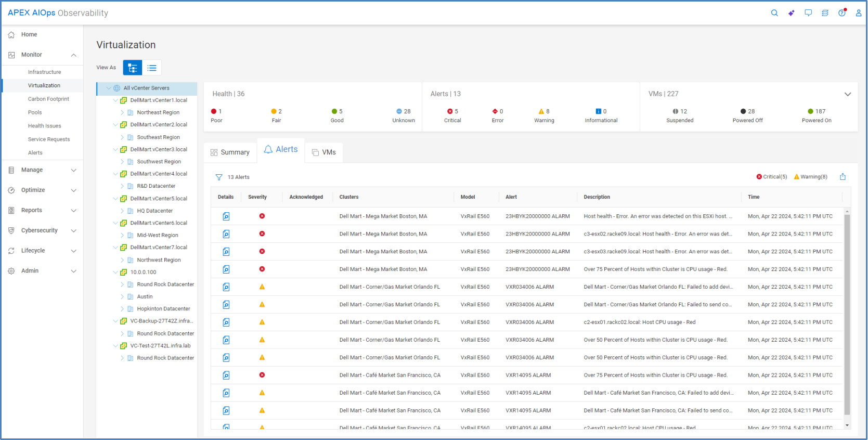Sort by Severity column
The width and height of the screenshot is (868, 440).
257,197
